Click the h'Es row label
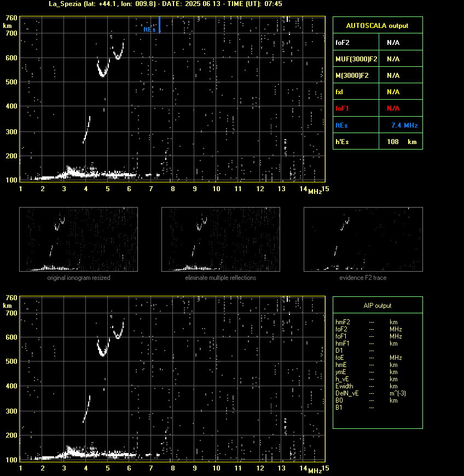 (342, 142)
